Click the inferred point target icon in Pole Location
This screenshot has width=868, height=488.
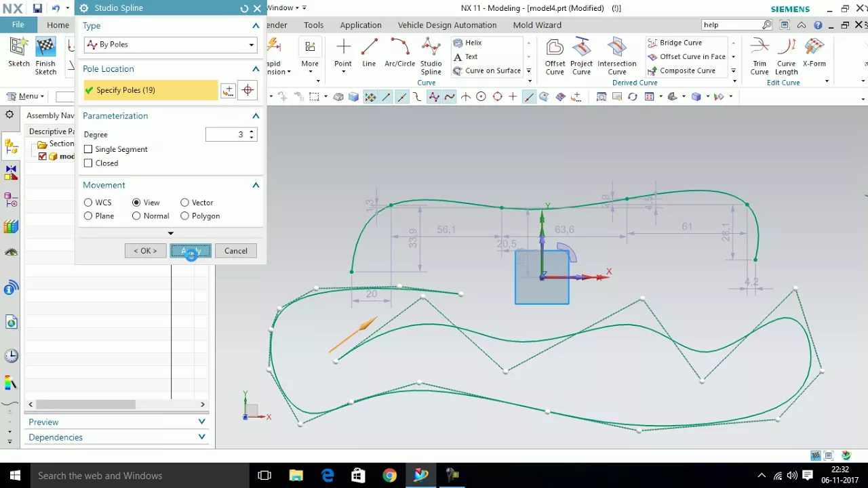click(248, 90)
